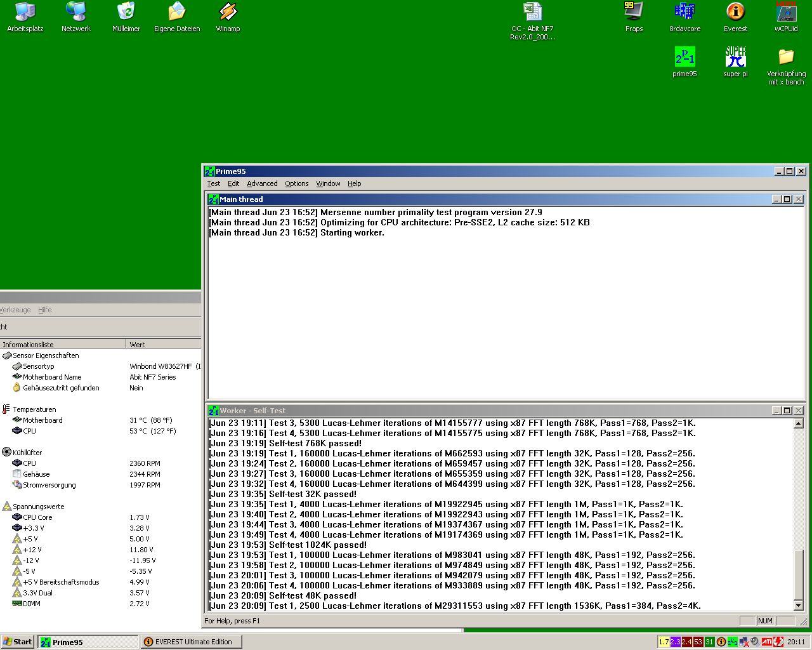
Task: Maximize the Main thread child window
Action: click(787, 199)
